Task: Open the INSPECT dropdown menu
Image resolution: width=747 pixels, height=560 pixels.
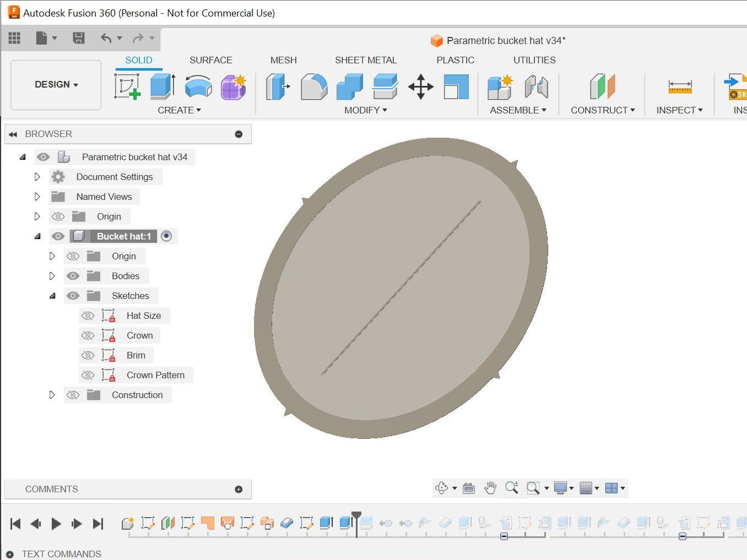Action: (679, 110)
